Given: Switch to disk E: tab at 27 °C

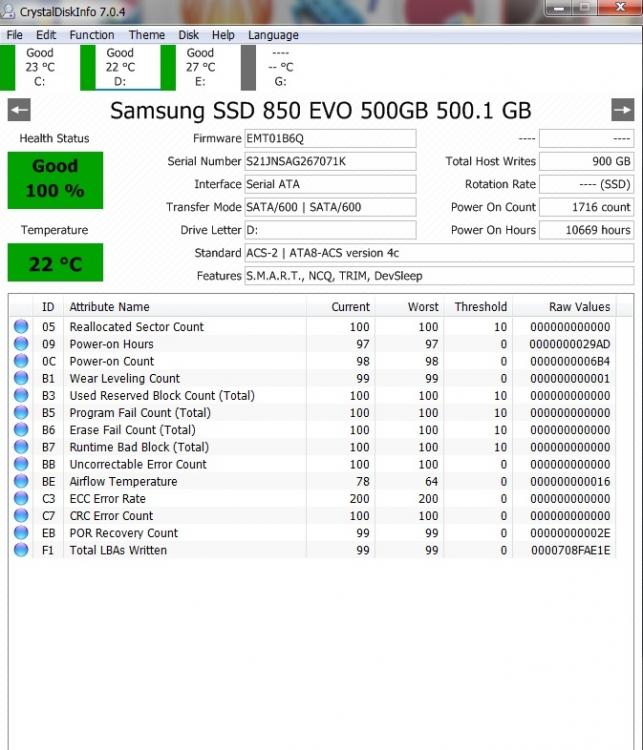Looking at the screenshot, I should (x=200, y=67).
